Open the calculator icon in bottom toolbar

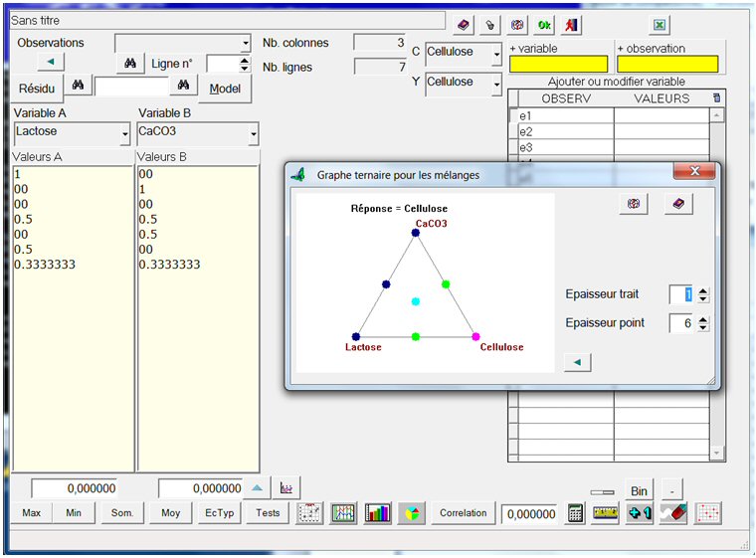575,513
